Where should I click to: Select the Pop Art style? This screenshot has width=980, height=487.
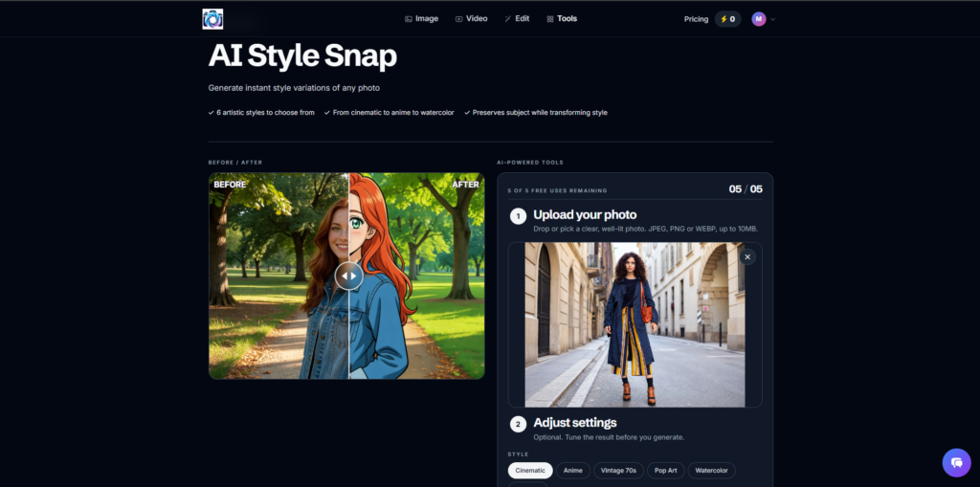coord(666,470)
